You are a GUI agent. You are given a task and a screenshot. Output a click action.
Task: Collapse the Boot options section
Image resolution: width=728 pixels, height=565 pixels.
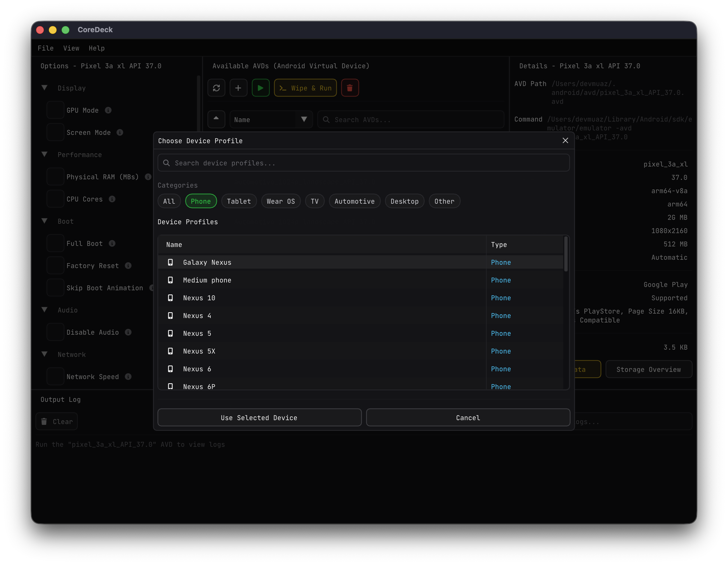pyautogui.click(x=44, y=221)
